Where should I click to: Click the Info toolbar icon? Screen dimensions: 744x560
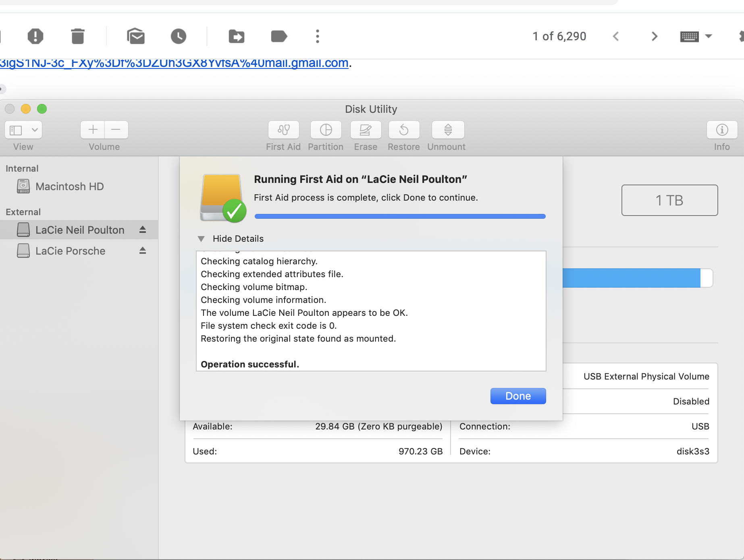click(x=722, y=130)
